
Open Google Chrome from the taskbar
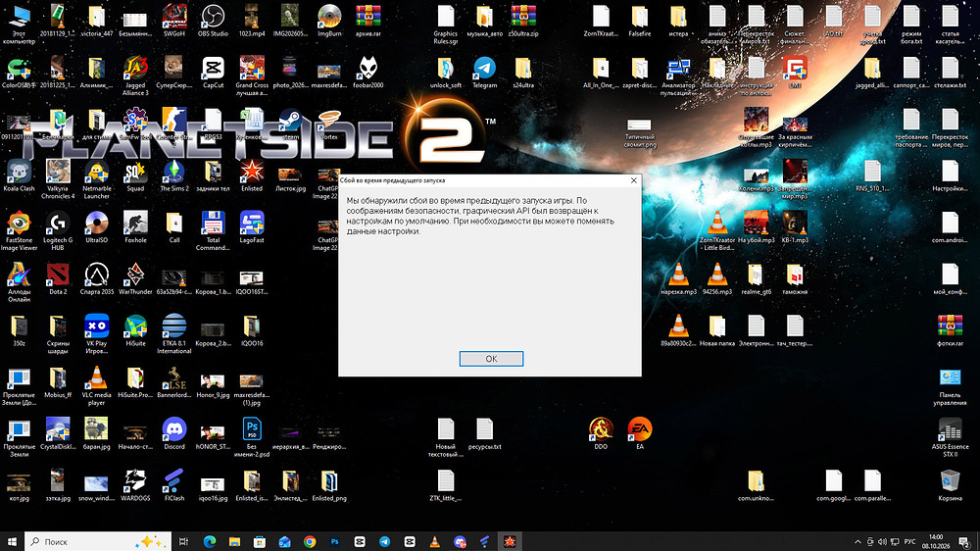coord(310,541)
